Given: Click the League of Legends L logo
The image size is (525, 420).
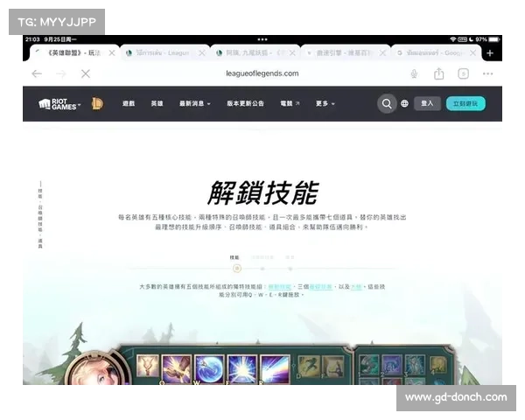Looking at the screenshot, I should [97, 103].
